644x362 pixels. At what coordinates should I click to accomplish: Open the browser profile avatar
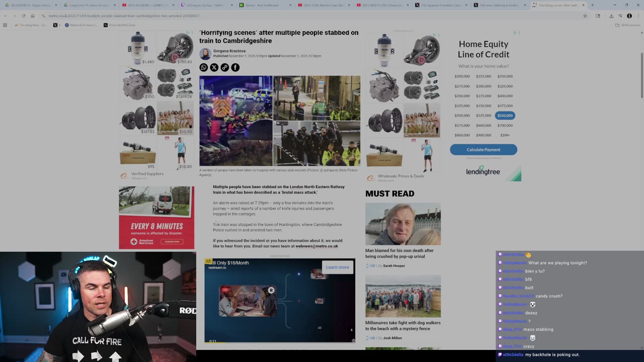(x=629, y=16)
